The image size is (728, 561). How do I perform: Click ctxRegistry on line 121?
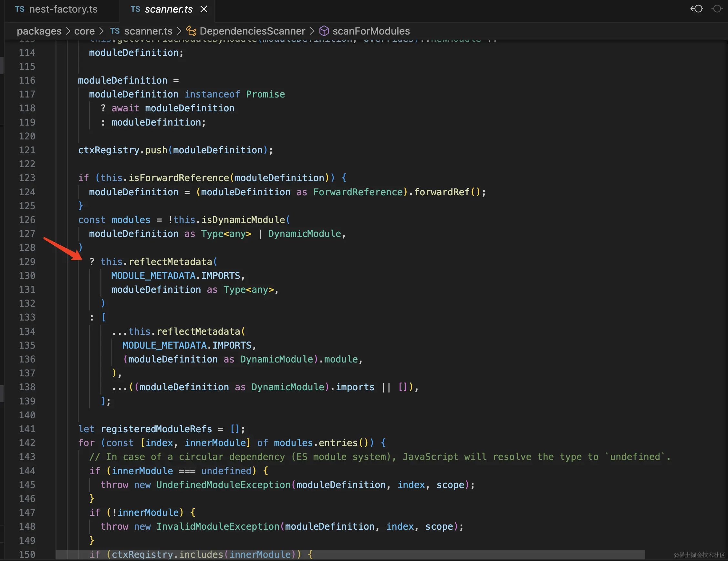[109, 150]
